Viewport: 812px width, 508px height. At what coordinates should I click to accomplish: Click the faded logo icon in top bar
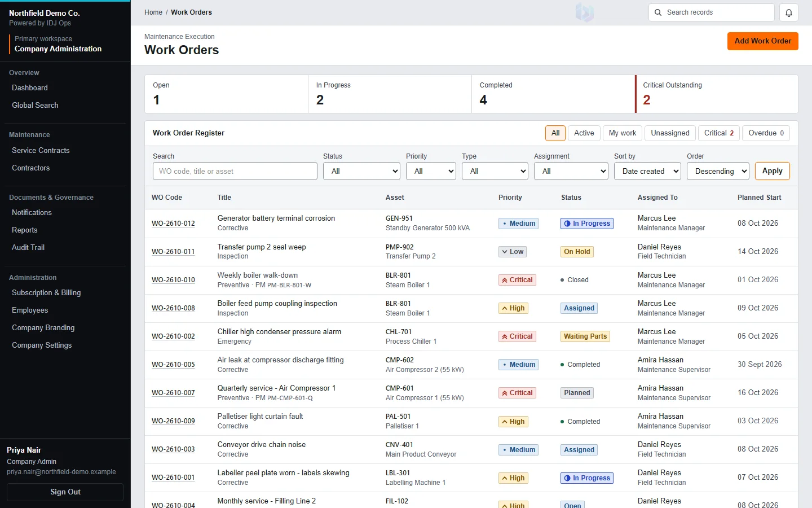[585, 12]
